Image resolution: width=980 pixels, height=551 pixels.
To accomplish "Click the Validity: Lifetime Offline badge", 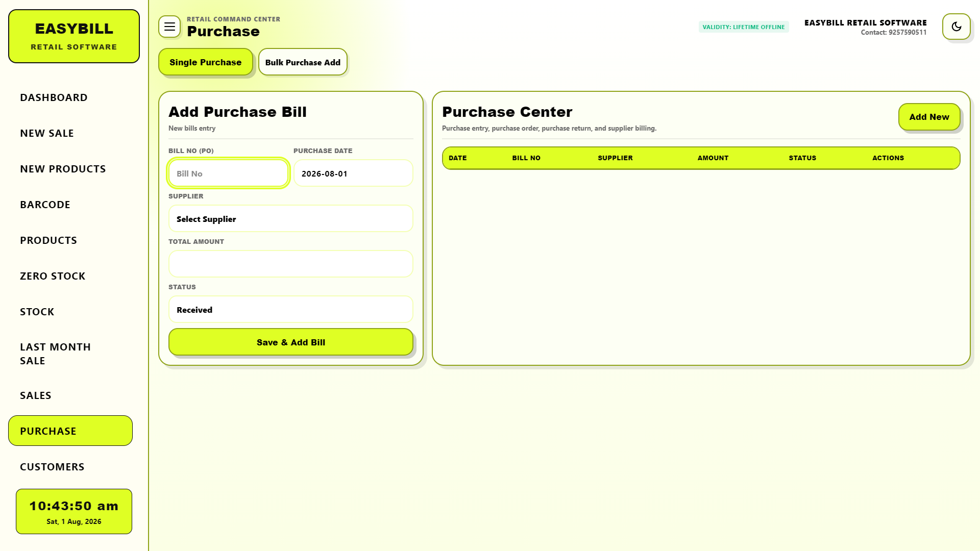I will coord(744,27).
